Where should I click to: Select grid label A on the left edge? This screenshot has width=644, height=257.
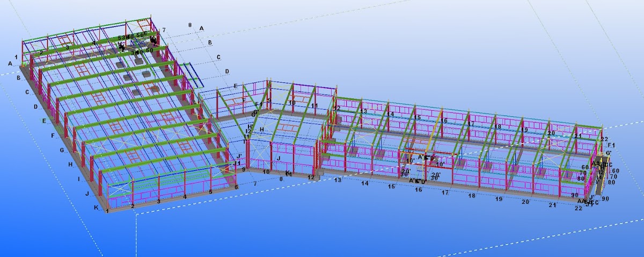click(x=10, y=63)
